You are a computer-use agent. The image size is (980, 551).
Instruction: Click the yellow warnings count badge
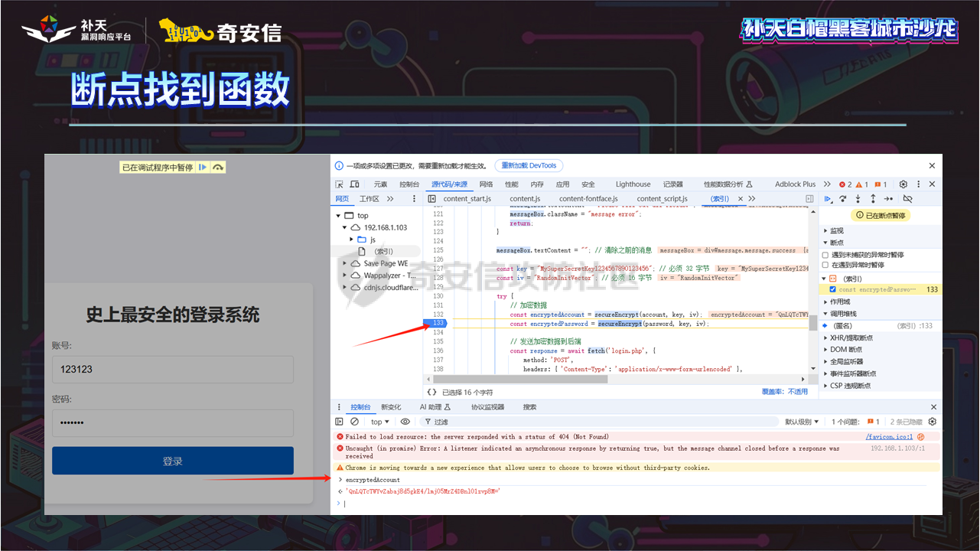[861, 184]
